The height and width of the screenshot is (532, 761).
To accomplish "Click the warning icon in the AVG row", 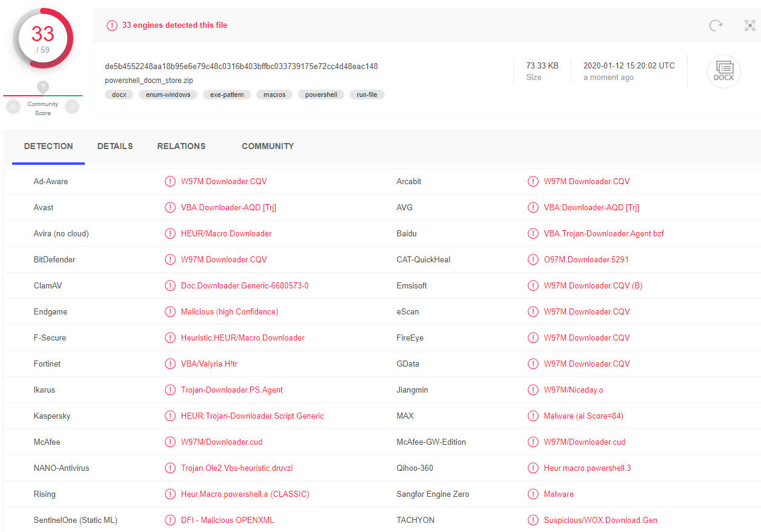I will [x=533, y=207].
